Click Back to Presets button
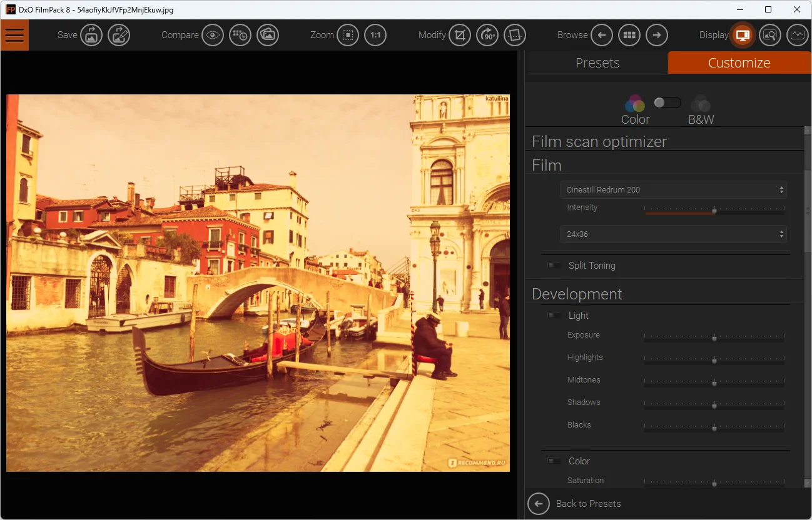 (x=576, y=504)
